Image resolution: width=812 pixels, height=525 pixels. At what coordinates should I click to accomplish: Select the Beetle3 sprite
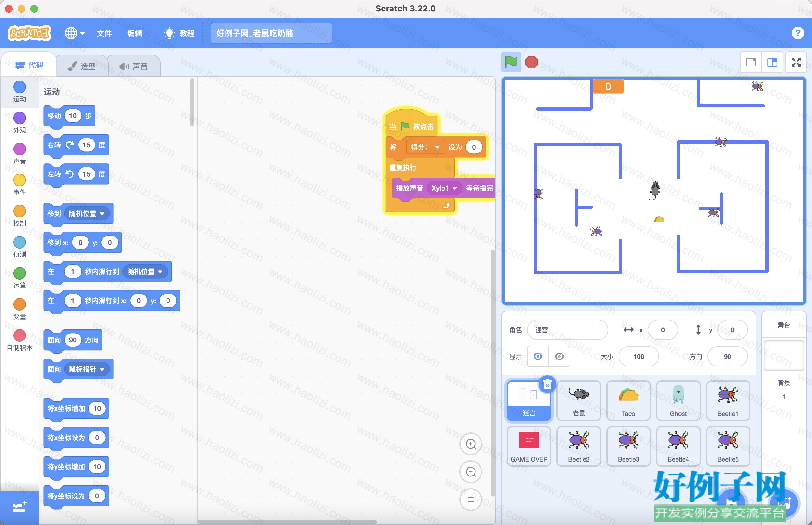pos(628,446)
